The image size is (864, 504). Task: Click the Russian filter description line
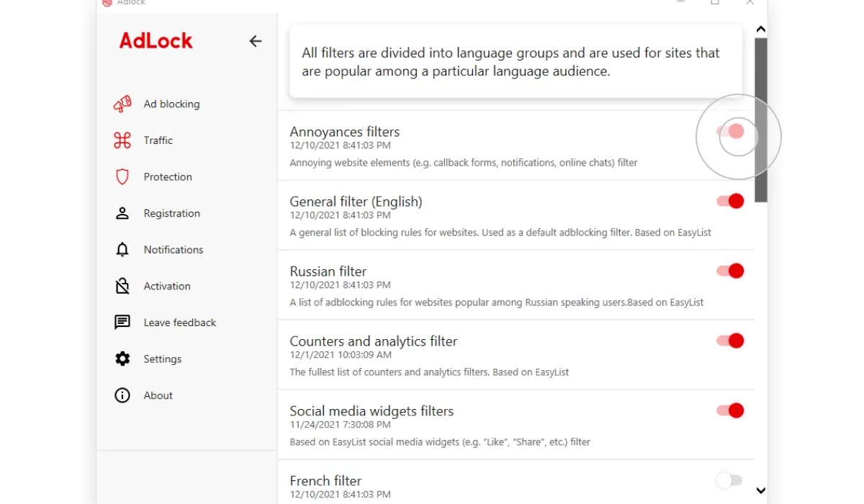(x=497, y=302)
